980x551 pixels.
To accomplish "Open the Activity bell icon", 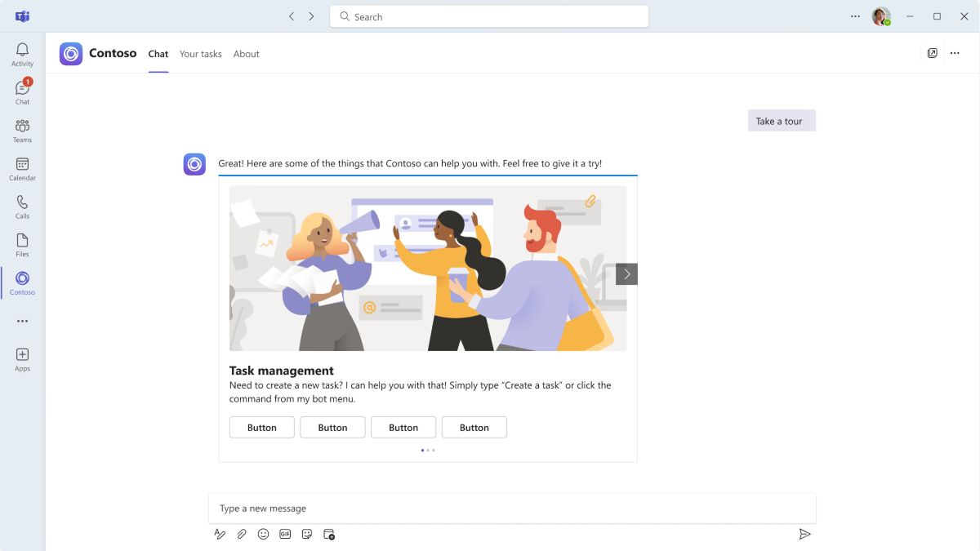I will point(22,51).
